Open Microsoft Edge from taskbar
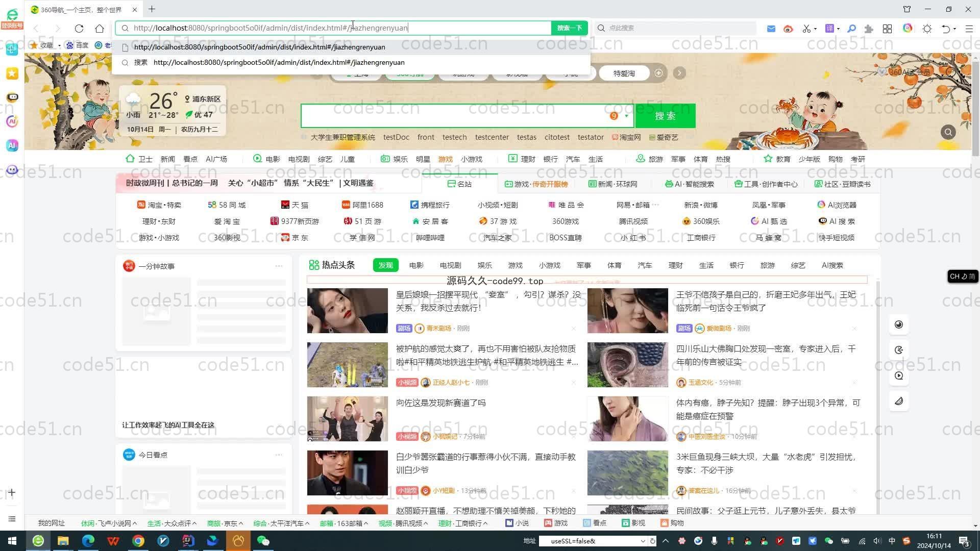Screen dimensions: 980x551 88,541
